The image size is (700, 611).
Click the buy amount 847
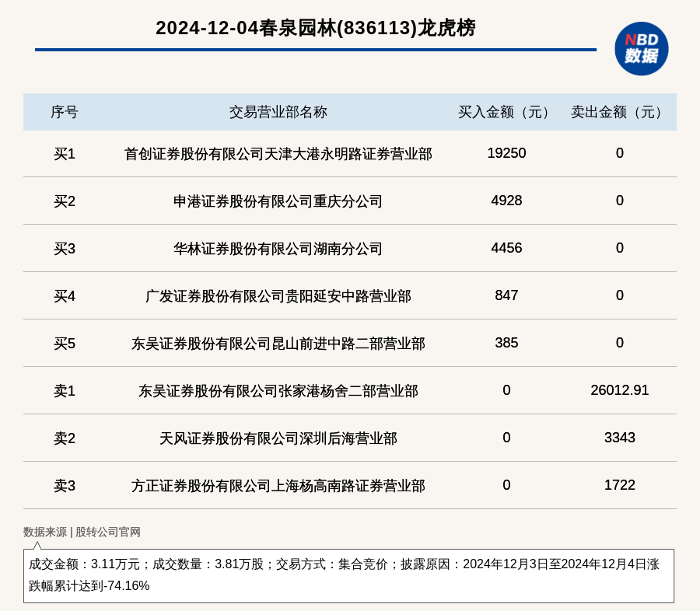(x=506, y=295)
